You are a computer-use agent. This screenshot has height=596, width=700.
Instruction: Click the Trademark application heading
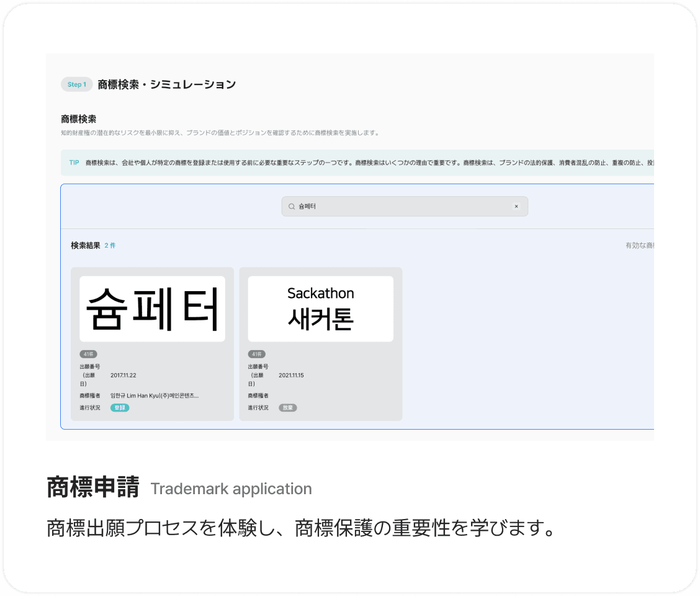[x=231, y=489]
